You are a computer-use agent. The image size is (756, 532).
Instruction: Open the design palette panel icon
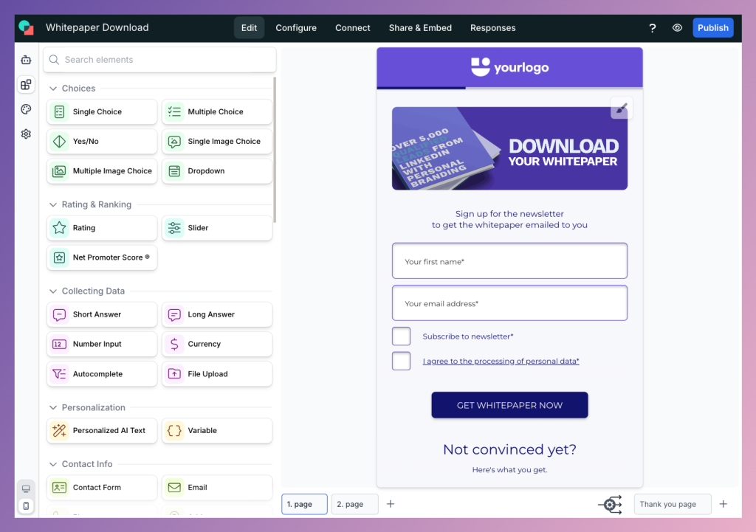26,108
